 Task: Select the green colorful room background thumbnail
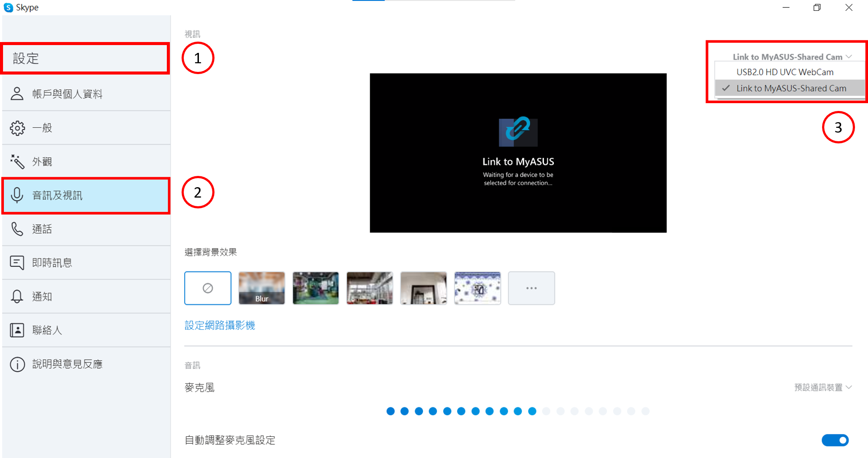click(315, 288)
